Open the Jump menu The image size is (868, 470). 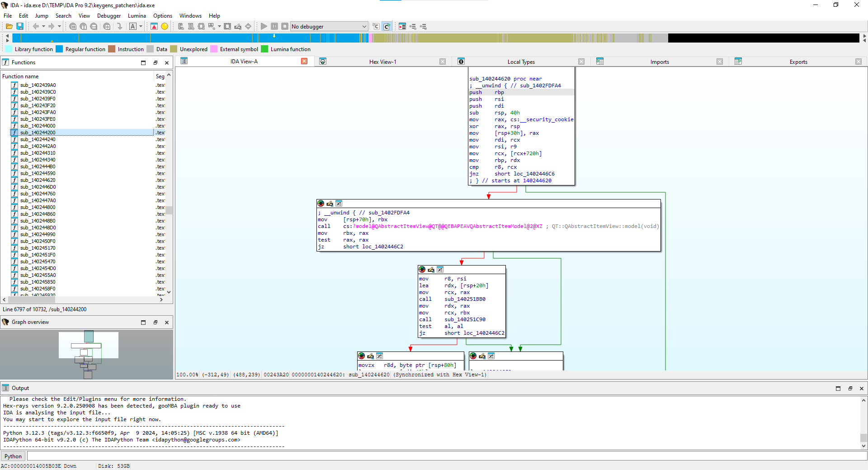(x=42, y=15)
